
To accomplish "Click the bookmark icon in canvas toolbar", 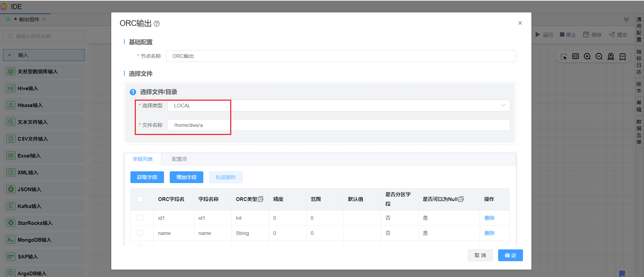I will 622,57.
